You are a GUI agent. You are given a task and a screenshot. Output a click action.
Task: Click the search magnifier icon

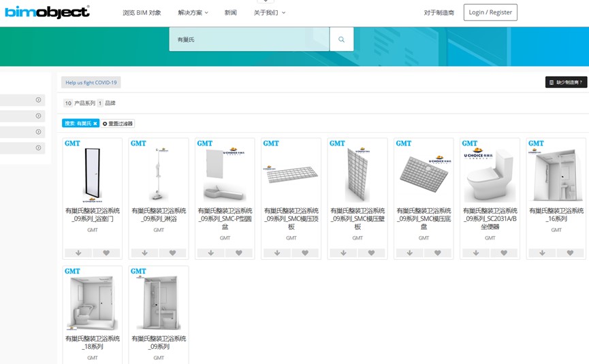(x=341, y=39)
